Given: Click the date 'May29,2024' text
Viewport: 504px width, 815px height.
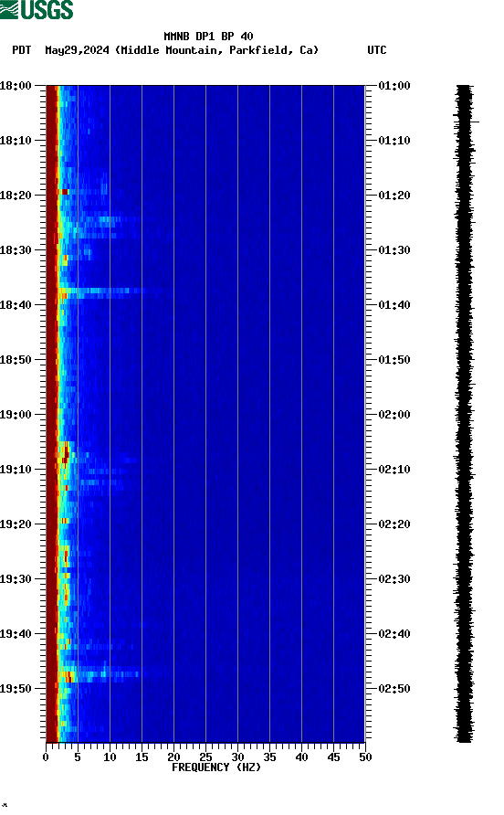Looking at the screenshot, I should (x=77, y=50).
